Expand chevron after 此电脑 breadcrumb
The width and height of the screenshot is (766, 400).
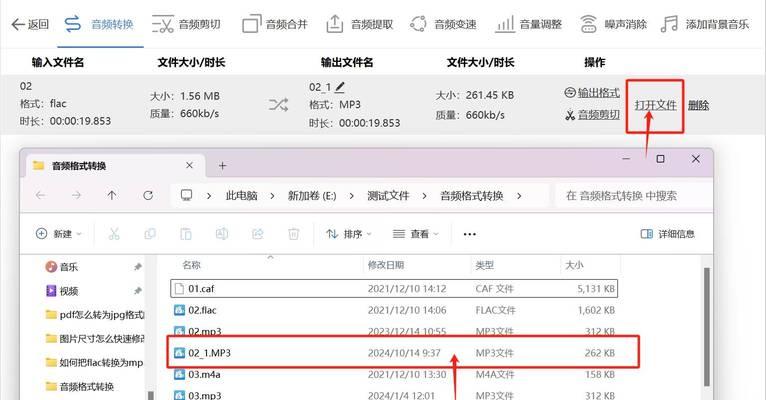tap(272, 196)
